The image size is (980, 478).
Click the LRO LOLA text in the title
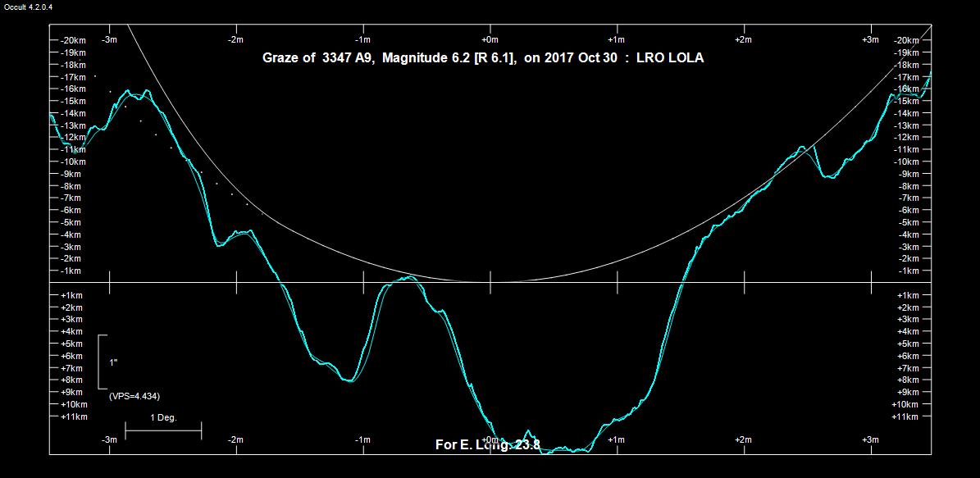[669, 58]
